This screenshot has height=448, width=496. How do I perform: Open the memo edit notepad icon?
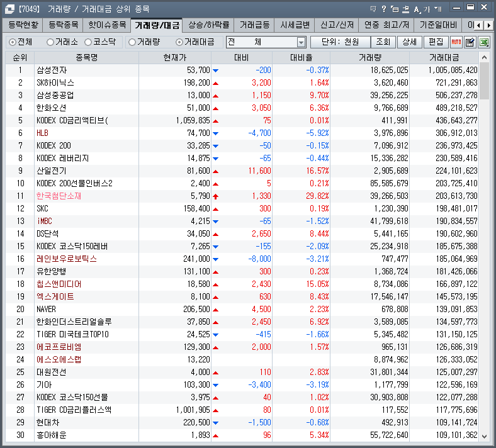pyautogui.click(x=470, y=42)
